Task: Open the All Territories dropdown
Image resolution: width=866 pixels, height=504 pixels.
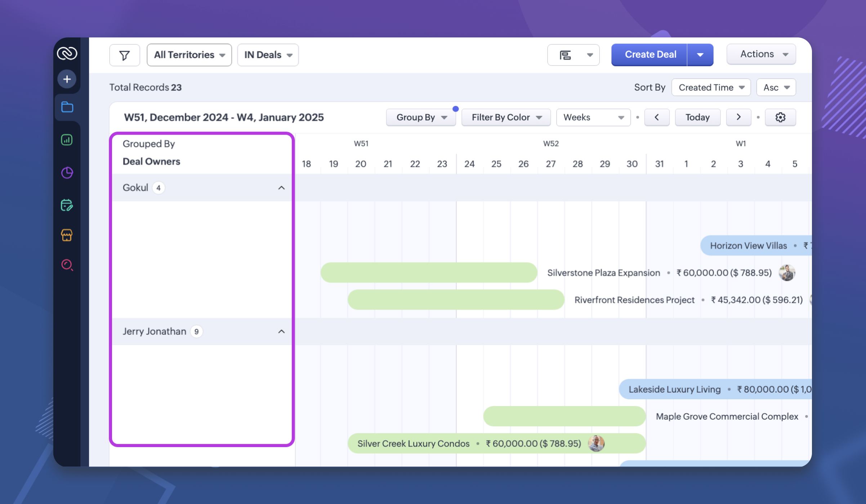Action: tap(189, 55)
